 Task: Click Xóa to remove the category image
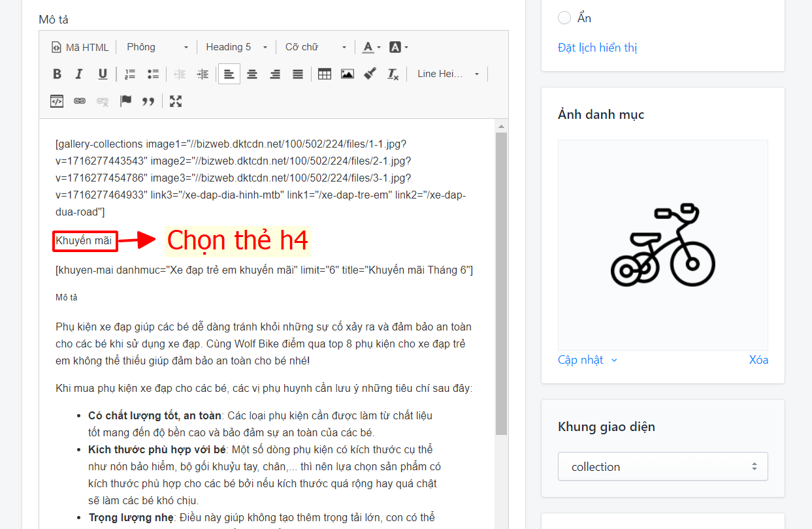tap(758, 360)
